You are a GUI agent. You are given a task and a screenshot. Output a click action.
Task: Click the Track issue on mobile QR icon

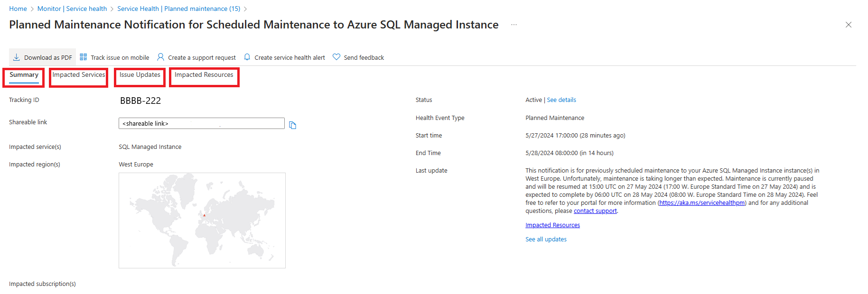(x=84, y=57)
